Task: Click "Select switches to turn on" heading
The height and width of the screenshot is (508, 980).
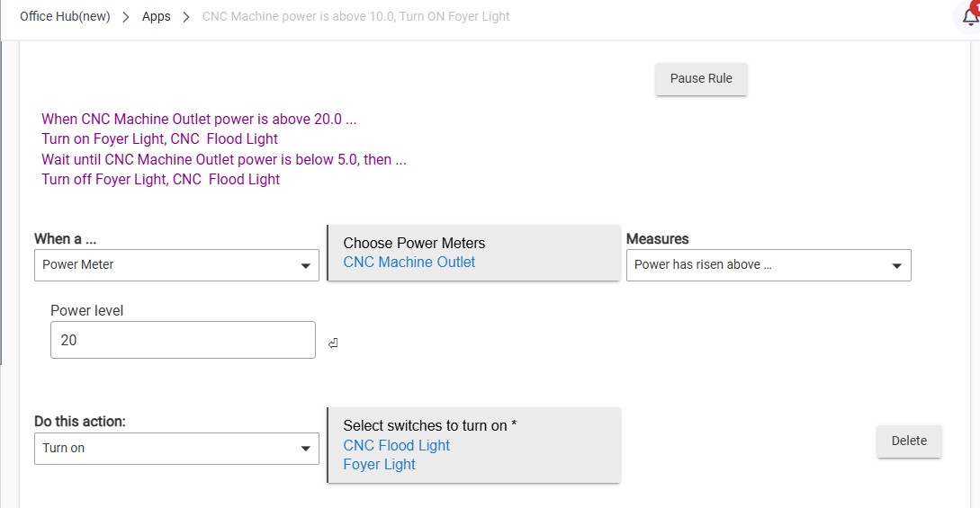Action: point(429,425)
